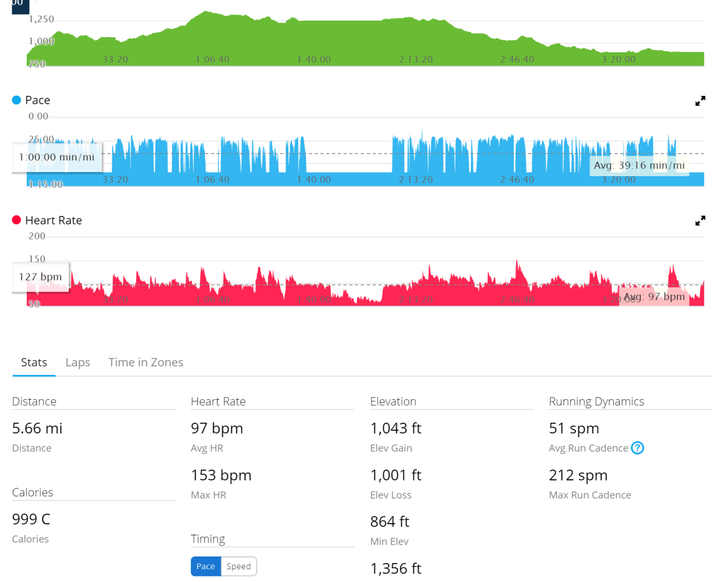The width and height of the screenshot is (728, 582).
Task: Click the 999 C calories value
Action: pyautogui.click(x=31, y=519)
